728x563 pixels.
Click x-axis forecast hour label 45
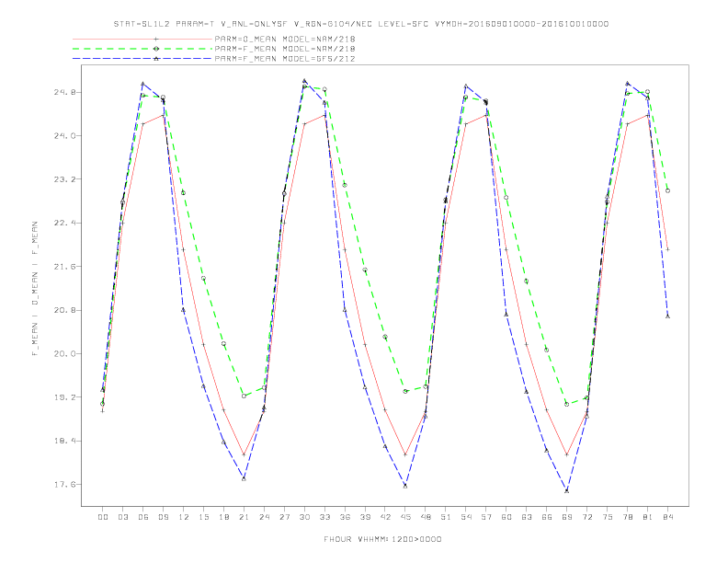[x=405, y=517]
